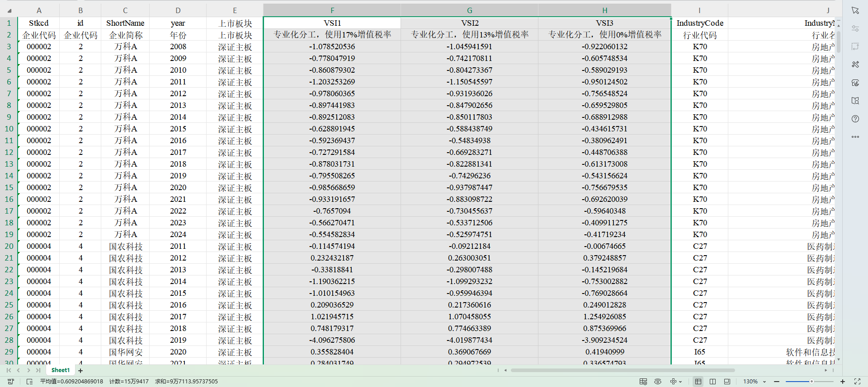This screenshot has width=868, height=387.
Task: Click the select-all corner triangle
Action: pos(9,10)
